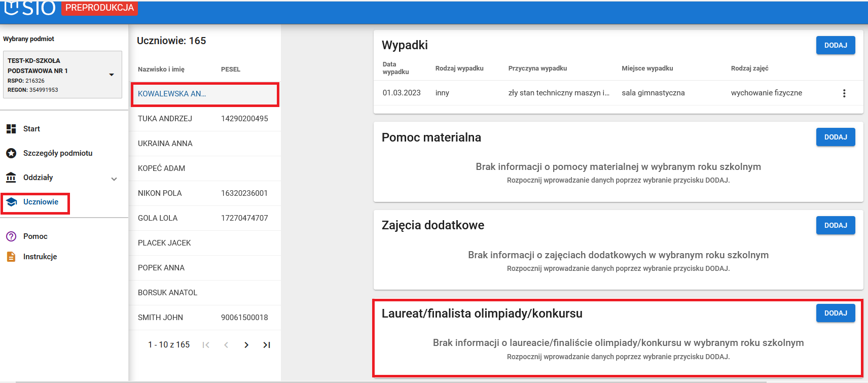Click the Data wypadku column header

(x=395, y=68)
